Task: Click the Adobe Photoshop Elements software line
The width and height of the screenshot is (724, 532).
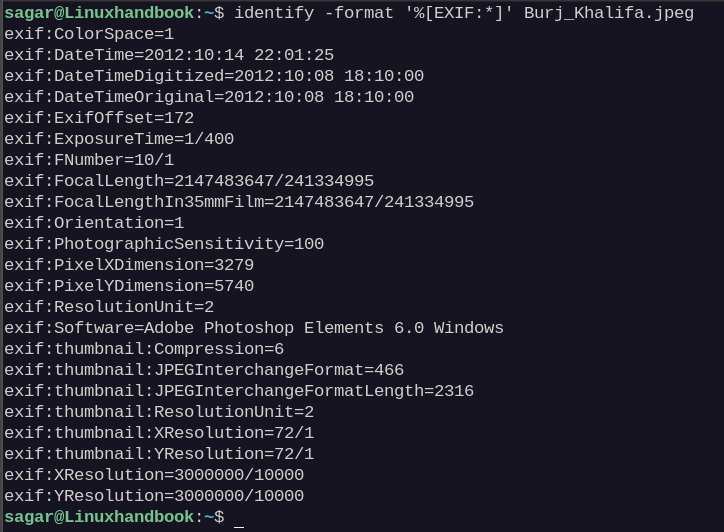Action: point(254,328)
